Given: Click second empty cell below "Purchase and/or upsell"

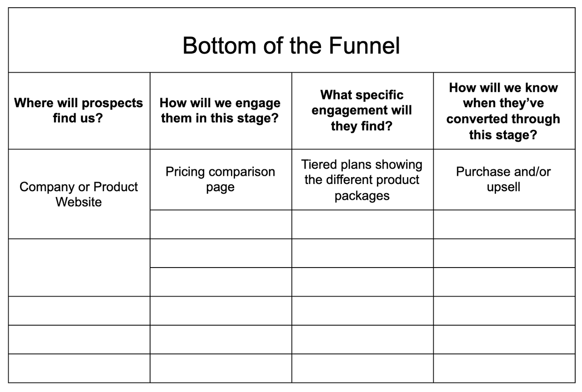Looking at the screenshot, I should pyautogui.click(x=504, y=253).
